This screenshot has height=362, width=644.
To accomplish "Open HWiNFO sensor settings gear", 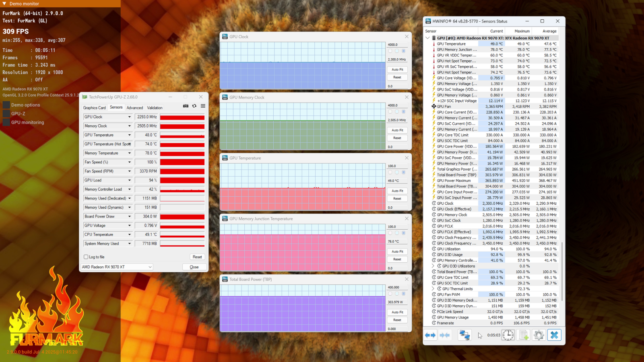I will (x=539, y=335).
